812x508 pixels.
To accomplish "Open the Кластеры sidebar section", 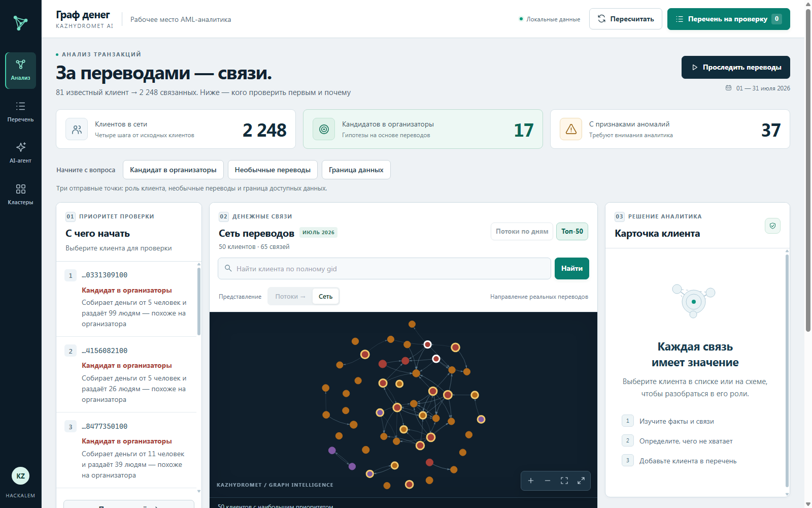I will click(20, 195).
